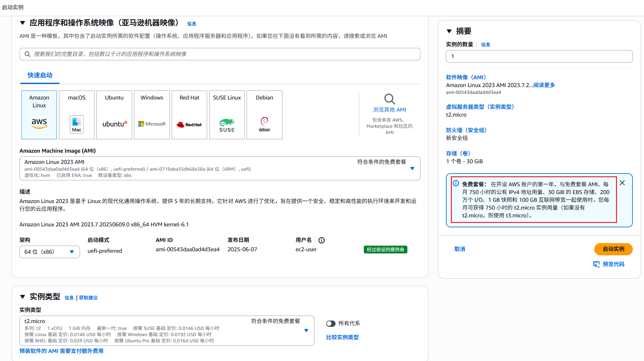Click the search icon in AMI search box

click(27, 54)
